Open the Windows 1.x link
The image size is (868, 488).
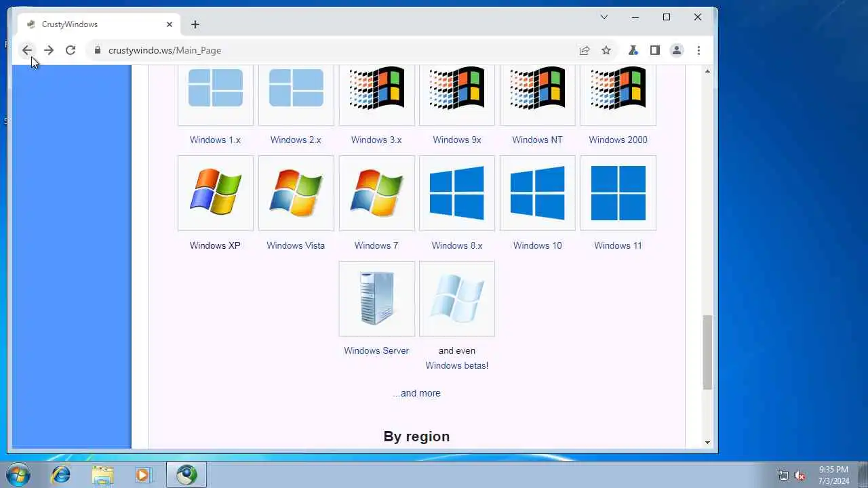click(215, 140)
